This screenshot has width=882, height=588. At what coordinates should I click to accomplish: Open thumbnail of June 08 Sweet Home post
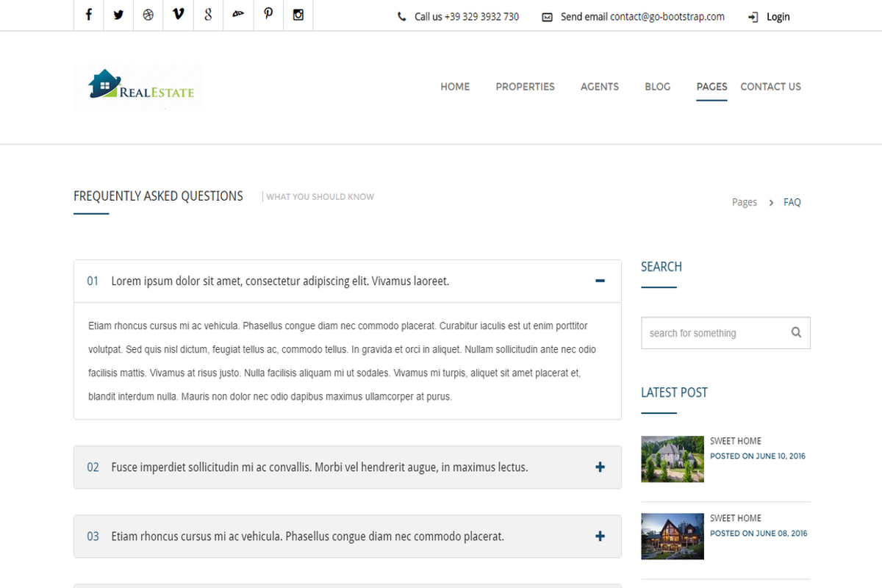673,537
